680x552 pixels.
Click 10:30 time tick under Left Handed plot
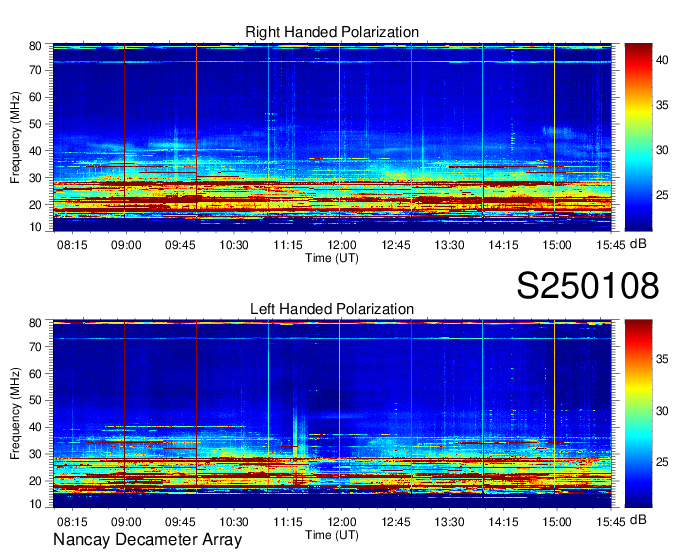pos(234,522)
